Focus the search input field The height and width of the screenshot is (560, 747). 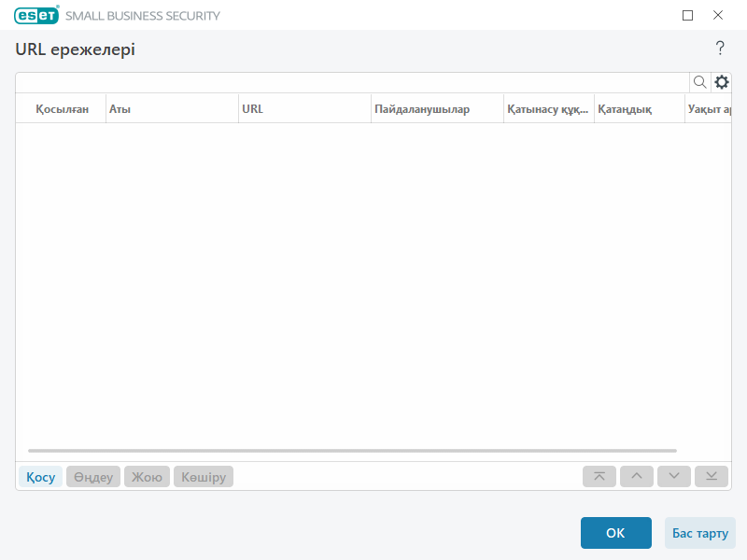[353, 82]
